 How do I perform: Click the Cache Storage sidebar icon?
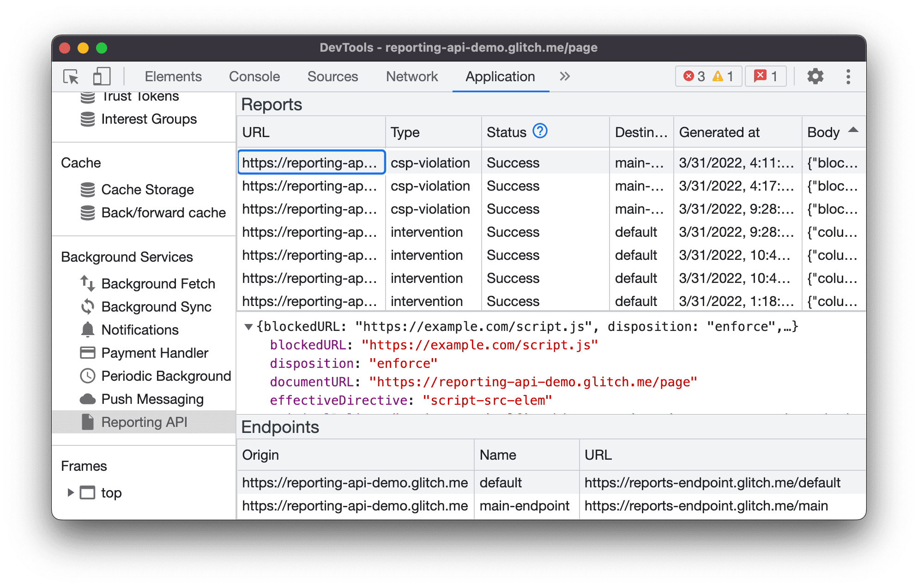point(87,189)
